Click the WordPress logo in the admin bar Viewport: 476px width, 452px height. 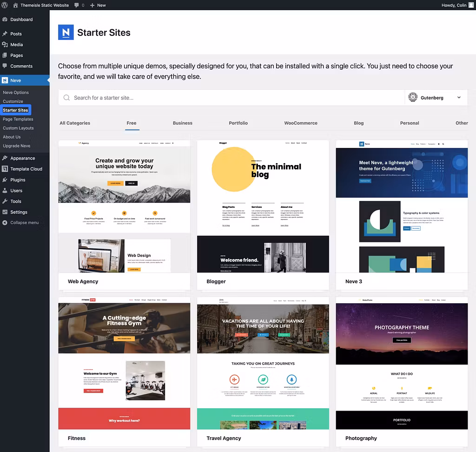pos(5,5)
